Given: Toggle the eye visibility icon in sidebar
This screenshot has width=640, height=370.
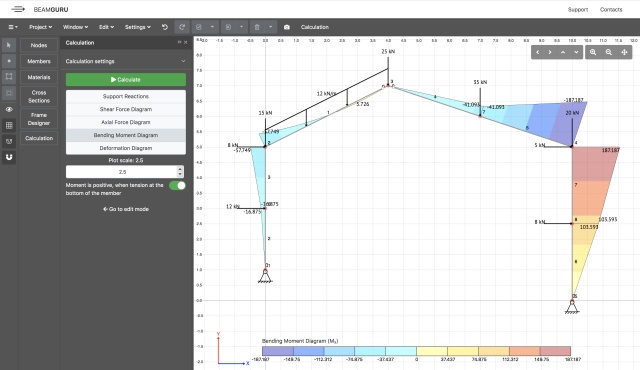Looking at the screenshot, I should (9, 109).
